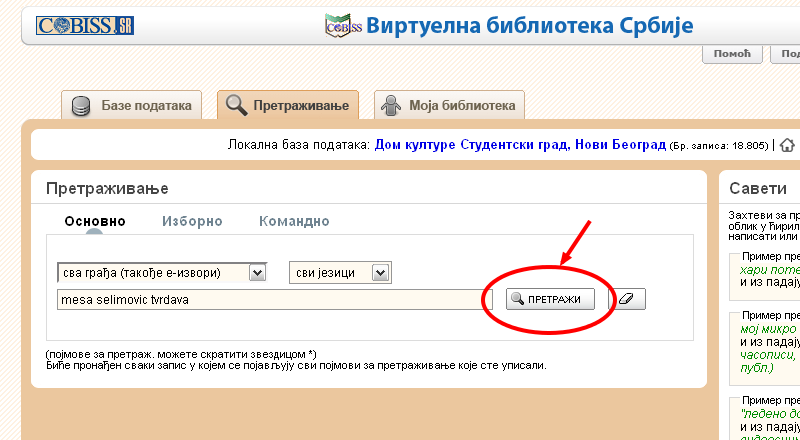Follow the Дом културе Студентски град link
800x440 pixels.
tap(519, 145)
